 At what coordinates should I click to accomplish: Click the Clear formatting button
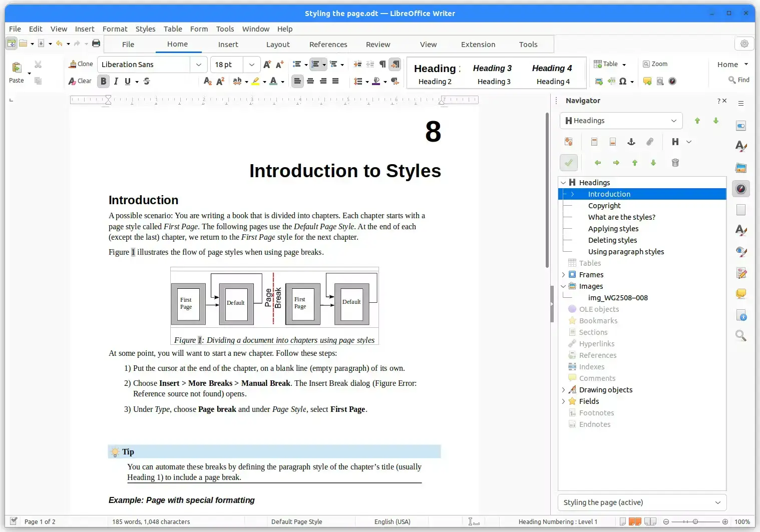(x=80, y=81)
